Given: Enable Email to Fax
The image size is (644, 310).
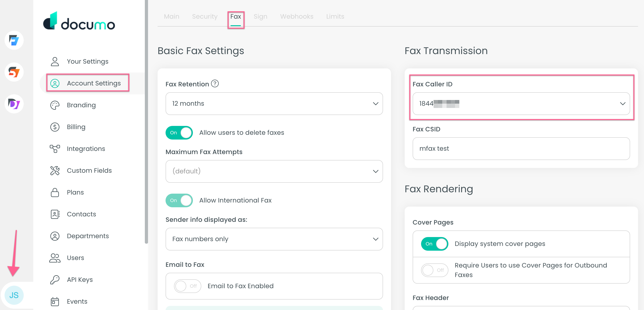Looking at the screenshot, I should click(187, 286).
